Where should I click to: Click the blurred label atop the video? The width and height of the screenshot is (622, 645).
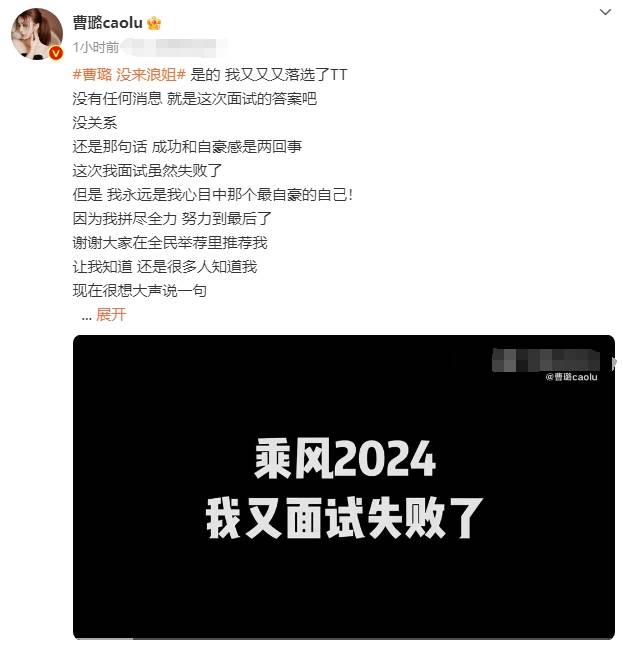(546, 360)
